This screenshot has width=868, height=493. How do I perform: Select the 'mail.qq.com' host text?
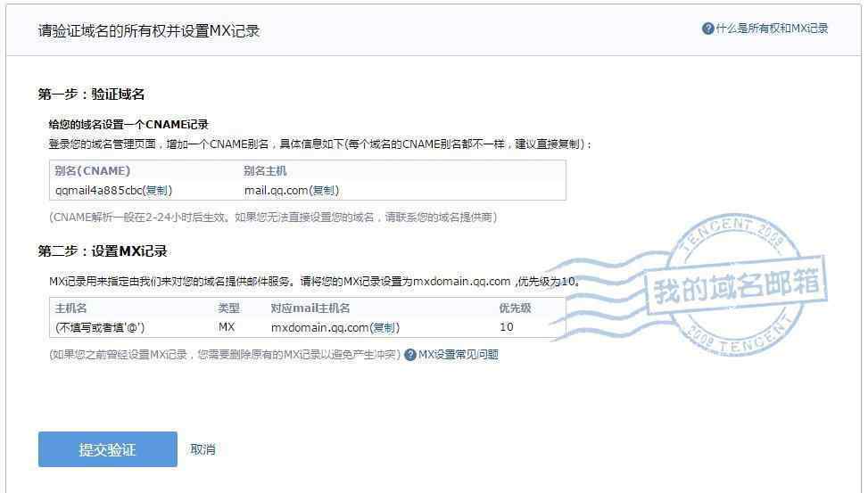277,191
